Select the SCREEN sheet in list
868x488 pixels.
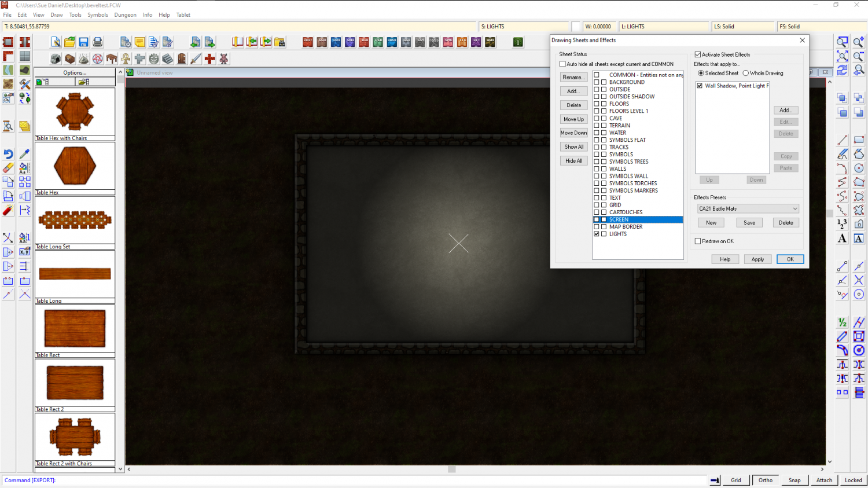click(x=638, y=219)
